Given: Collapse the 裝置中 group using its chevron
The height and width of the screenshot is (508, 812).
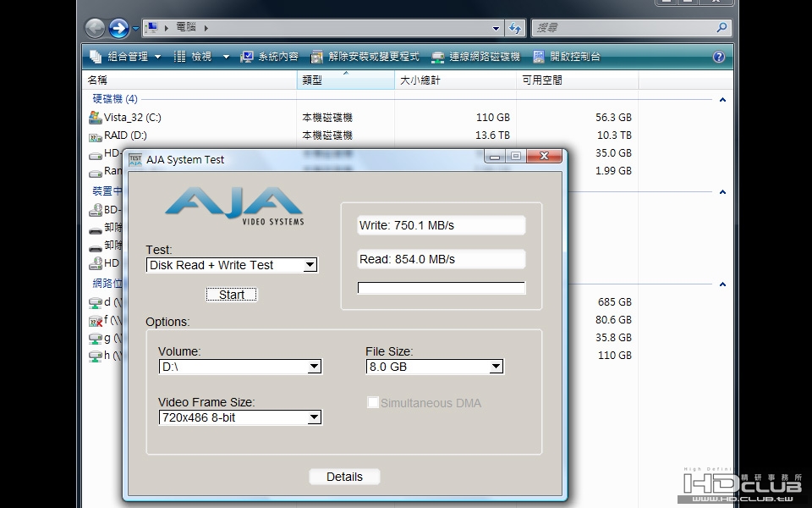Looking at the screenshot, I should pyautogui.click(x=722, y=192).
